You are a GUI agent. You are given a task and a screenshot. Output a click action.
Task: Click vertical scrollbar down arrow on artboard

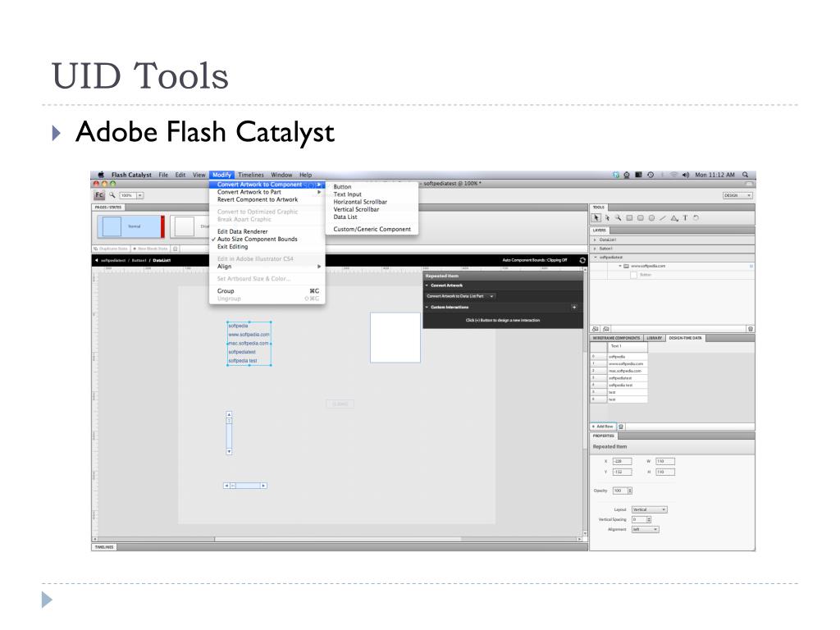click(230, 452)
